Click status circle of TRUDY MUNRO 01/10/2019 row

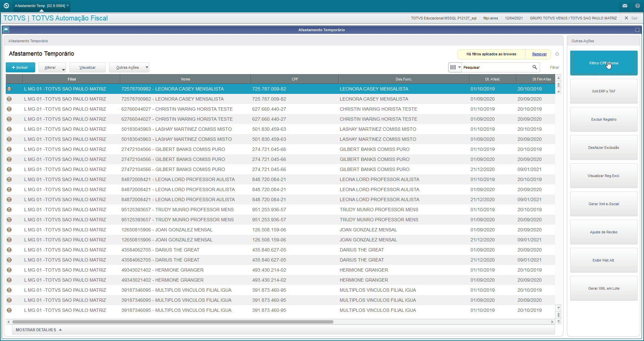coord(9,210)
